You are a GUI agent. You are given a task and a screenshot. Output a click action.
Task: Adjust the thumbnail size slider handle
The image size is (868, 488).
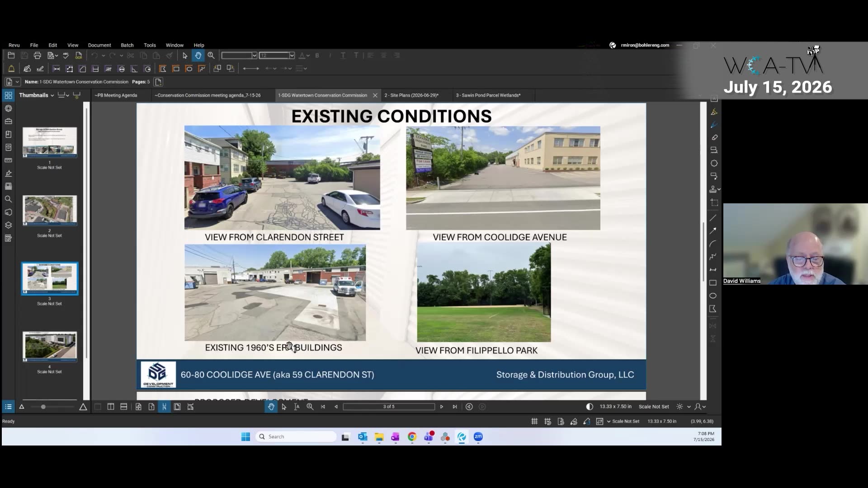[43, 407]
